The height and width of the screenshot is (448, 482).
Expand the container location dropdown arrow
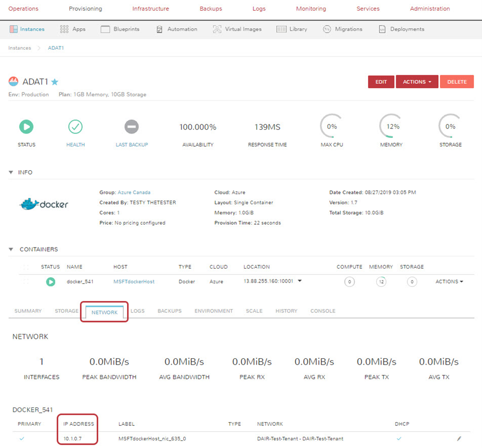299,281
